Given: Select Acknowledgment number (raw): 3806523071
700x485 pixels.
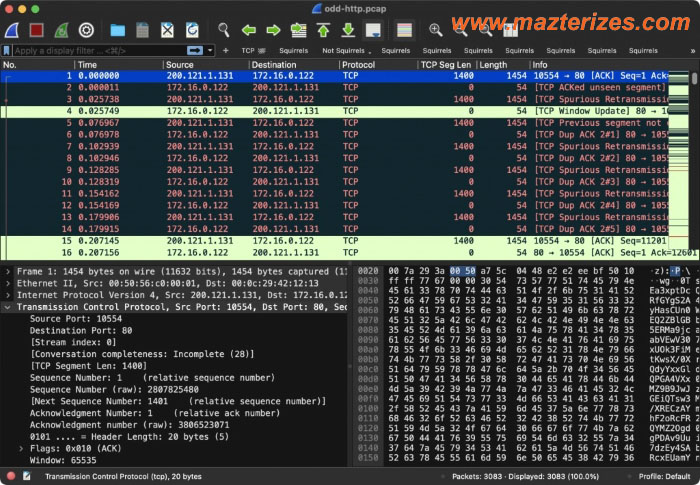Looking at the screenshot, I should pos(129,425).
